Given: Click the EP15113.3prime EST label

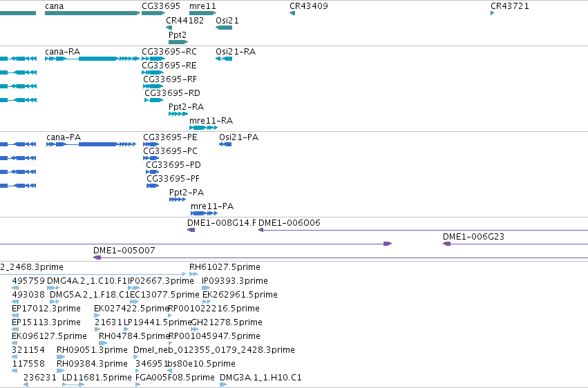Looking at the screenshot, I should pos(46,322).
